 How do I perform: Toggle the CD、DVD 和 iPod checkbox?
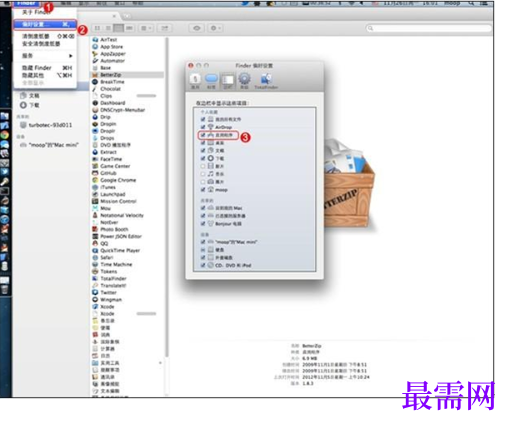203,265
